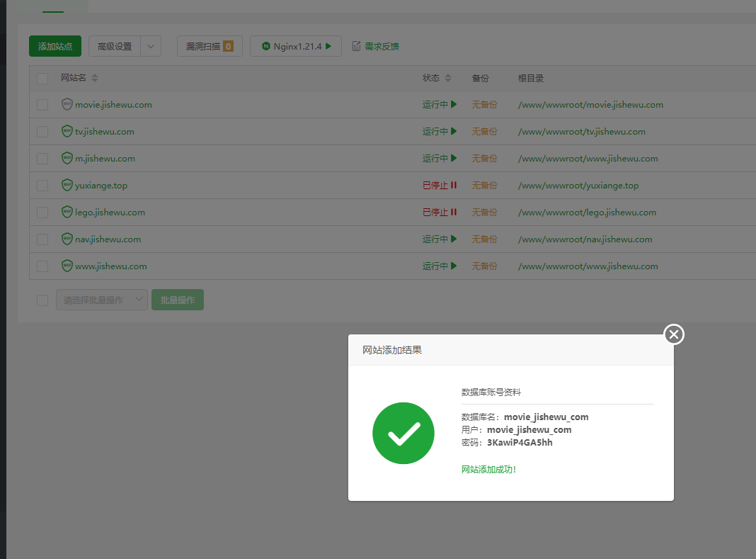Screen dimensions: 756x559
Task: Click the feedback note icon beside 需求反馈
Action: (356, 46)
